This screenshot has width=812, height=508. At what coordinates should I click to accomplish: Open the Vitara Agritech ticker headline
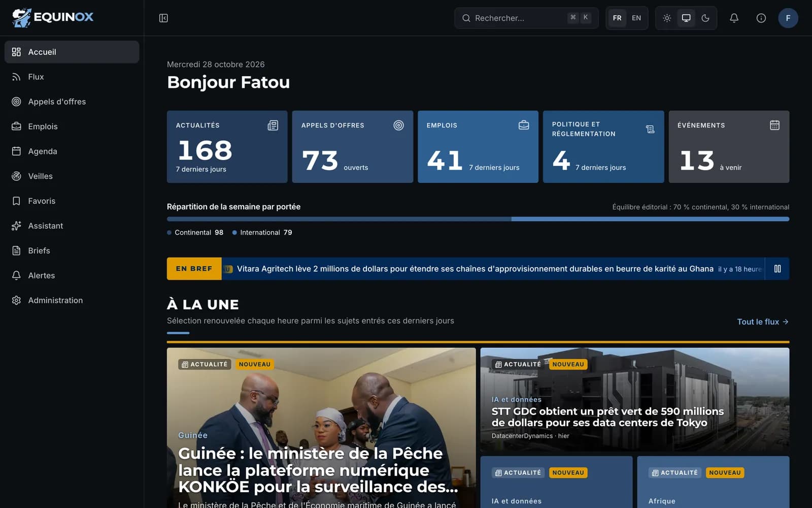(475, 269)
